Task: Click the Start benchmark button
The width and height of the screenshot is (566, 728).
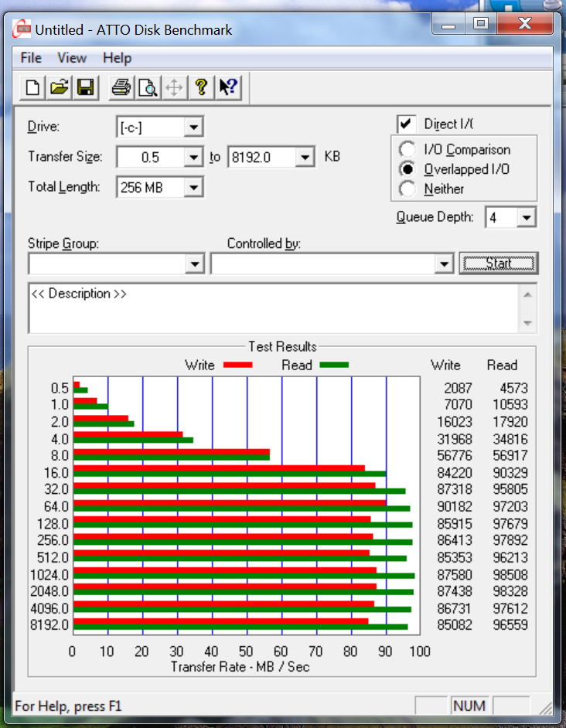Action: pyautogui.click(x=499, y=264)
